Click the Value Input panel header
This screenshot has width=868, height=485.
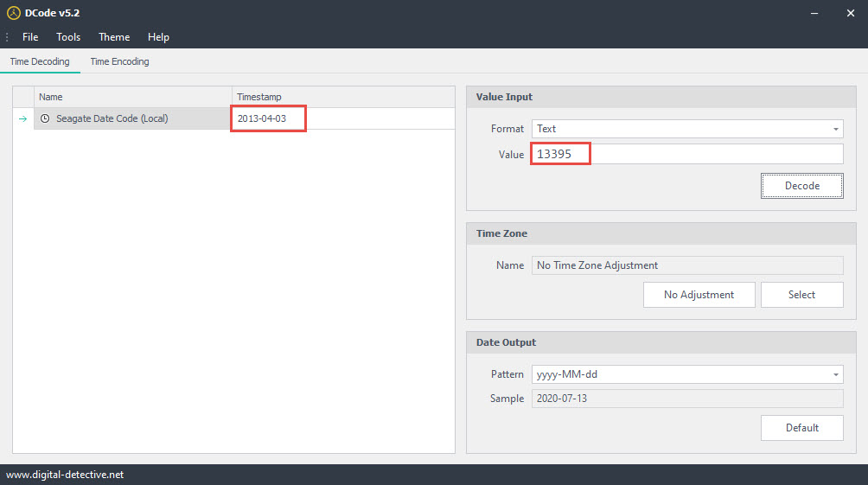tap(661, 97)
